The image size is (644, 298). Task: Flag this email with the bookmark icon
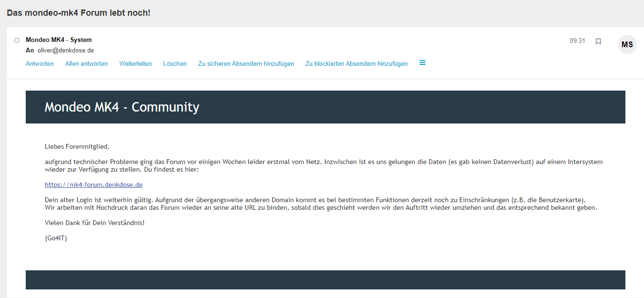[x=598, y=41]
